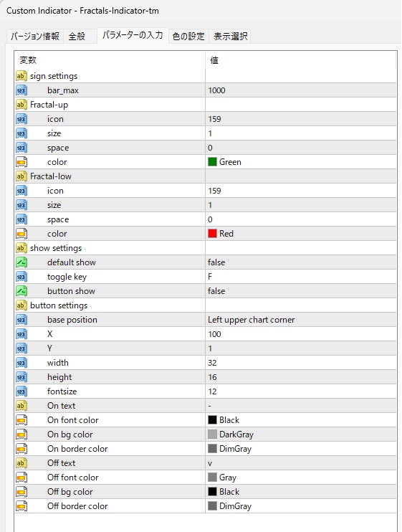Switch to the 色の設定 tab
402x532 pixels.
click(x=188, y=36)
